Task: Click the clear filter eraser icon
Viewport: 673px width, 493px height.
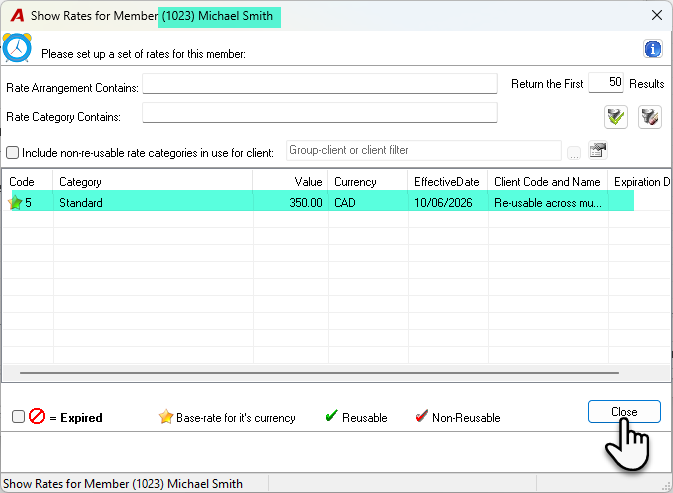Action: 649,117
